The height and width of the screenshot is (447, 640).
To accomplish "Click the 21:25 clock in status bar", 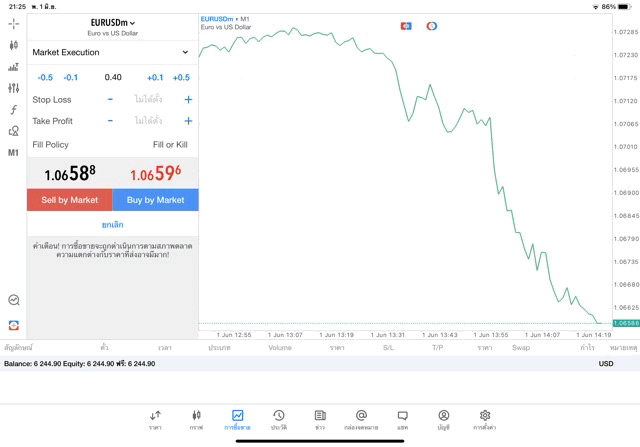I will tap(17, 7).
